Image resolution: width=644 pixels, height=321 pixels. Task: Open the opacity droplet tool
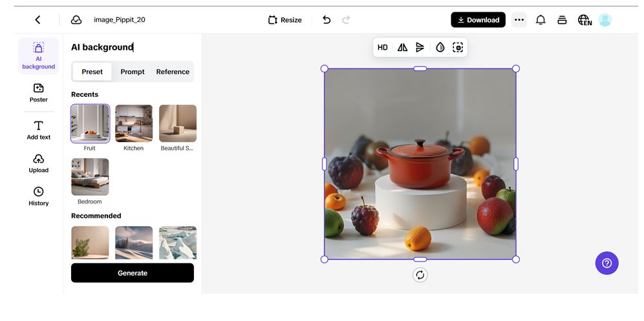point(440,47)
